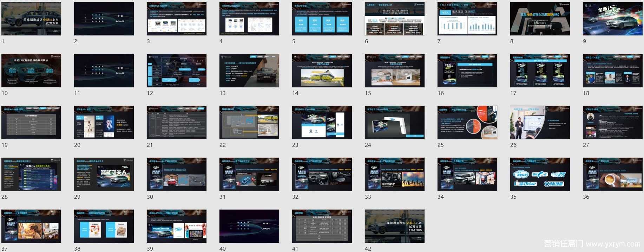644x252 pixels.
Task: Select slide 31 thumbnail
Action: tap(249, 174)
